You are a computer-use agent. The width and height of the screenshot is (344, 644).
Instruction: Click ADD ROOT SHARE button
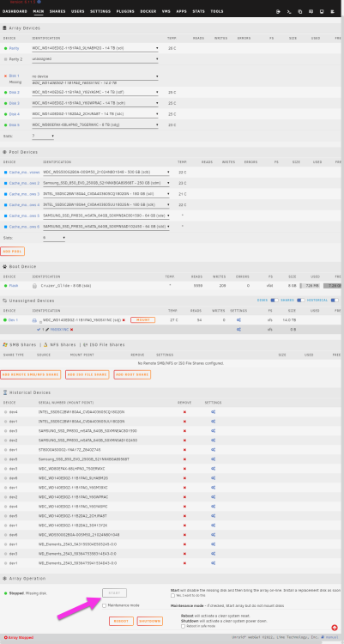click(132, 374)
